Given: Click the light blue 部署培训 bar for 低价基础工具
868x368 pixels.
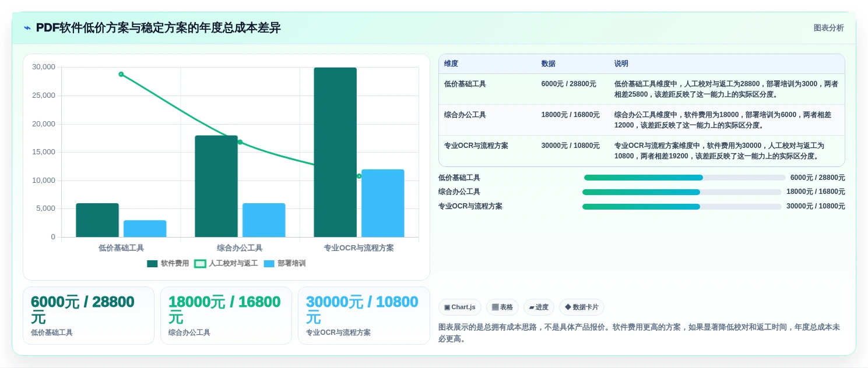Looking at the screenshot, I should 145,229.
